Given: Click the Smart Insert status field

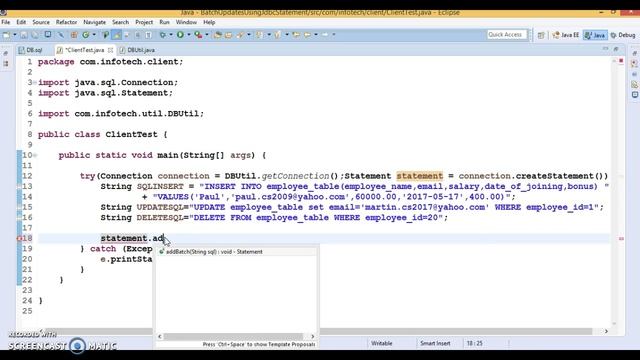Looking at the screenshot, I should coord(435,344).
